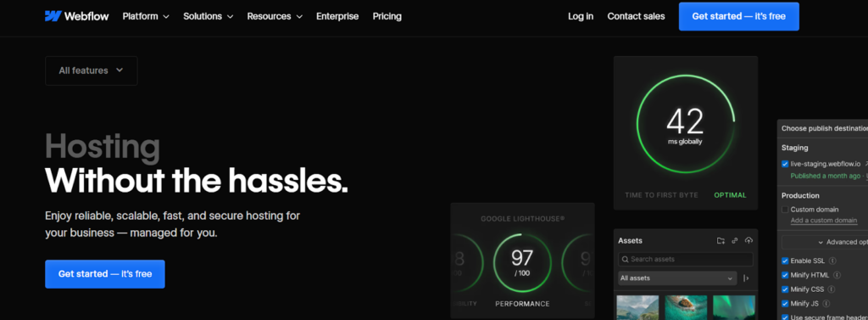
Task: Click the Add a custom domain link
Action: 824,220
